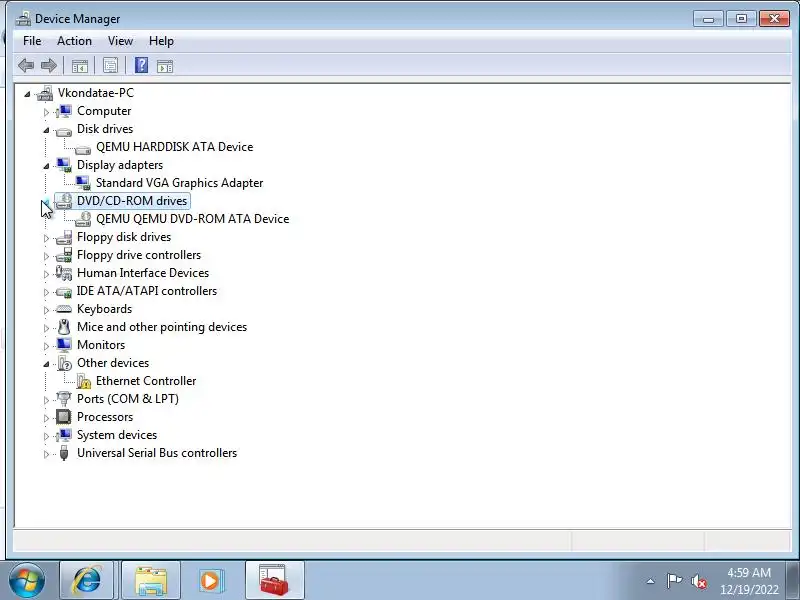Click the Properties toolbar icon
The image size is (800, 600).
(x=110, y=65)
